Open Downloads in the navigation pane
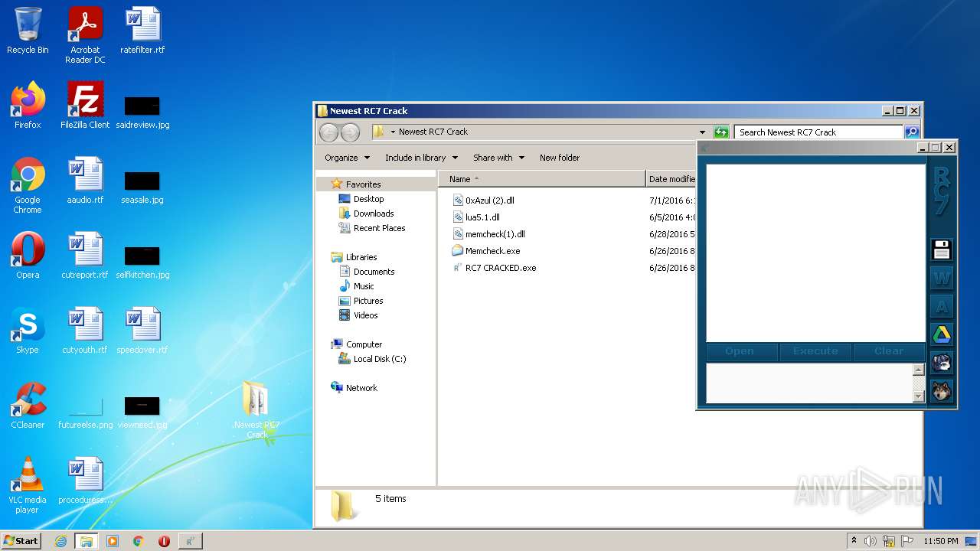This screenshot has height=551, width=980. click(374, 214)
